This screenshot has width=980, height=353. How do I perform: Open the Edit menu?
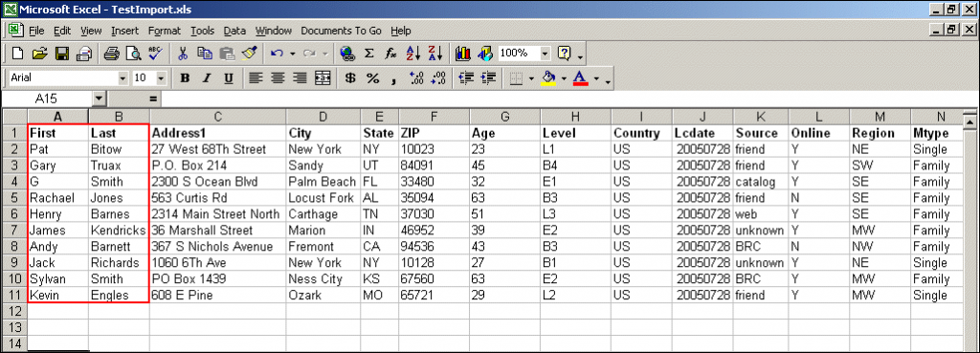[62, 31]
